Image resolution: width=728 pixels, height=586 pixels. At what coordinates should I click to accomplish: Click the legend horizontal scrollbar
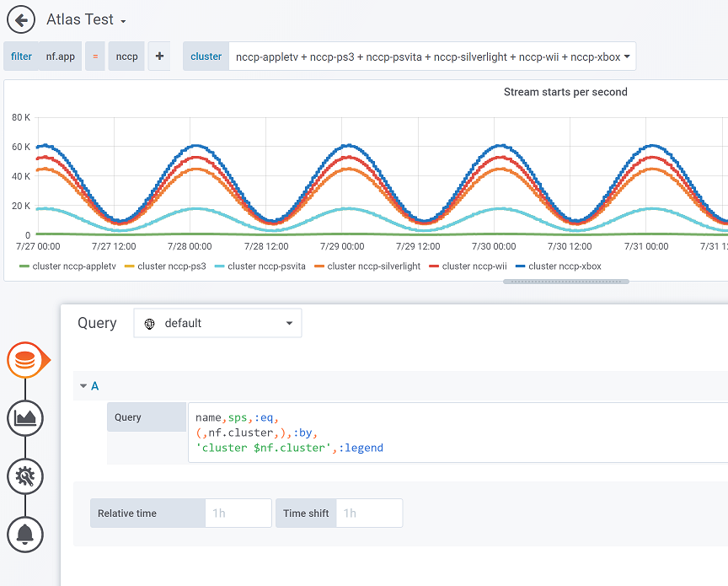[565, 281]
